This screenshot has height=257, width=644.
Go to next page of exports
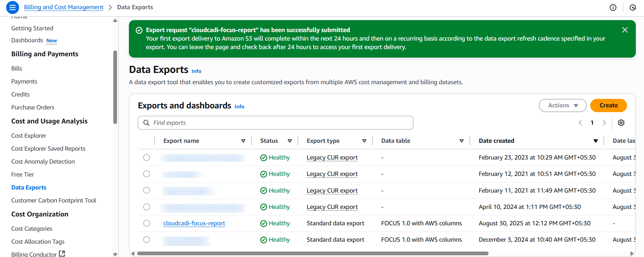point(604,123)
